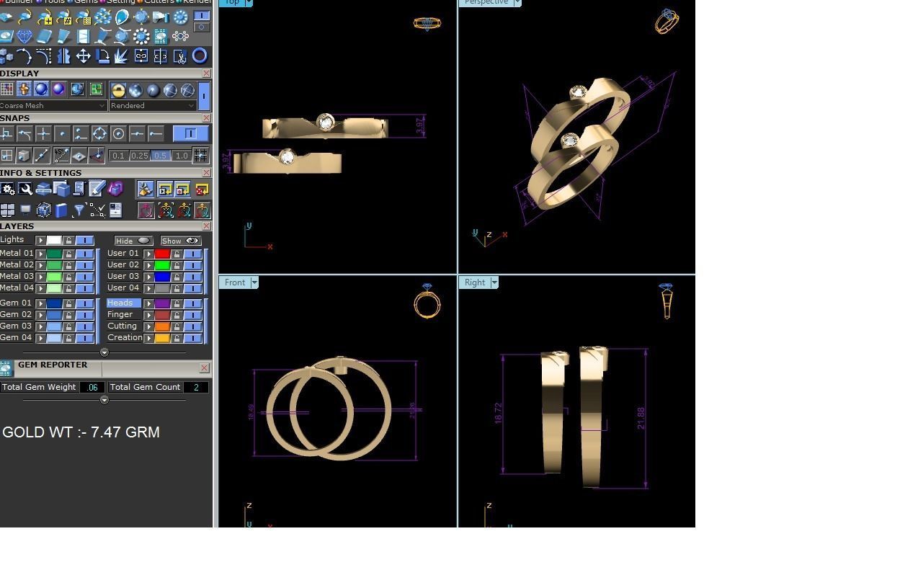Screen dimensions: 918x588
Task: Toggle Gem 01 layer visibility switch
Action: (x=84, y=303)
